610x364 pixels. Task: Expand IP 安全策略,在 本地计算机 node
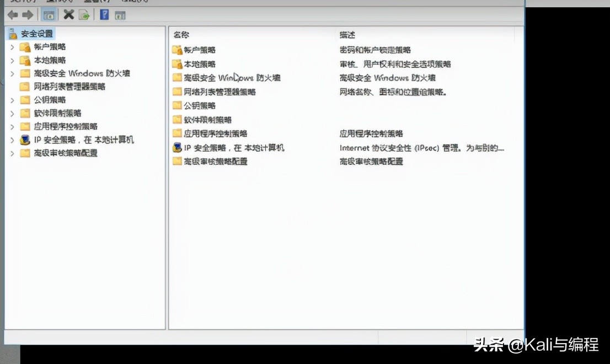click(12, 140)
